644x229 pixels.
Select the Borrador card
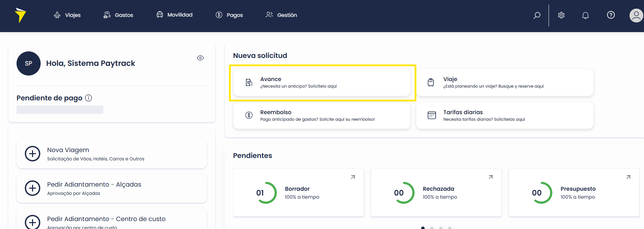[x=299, y=192]
